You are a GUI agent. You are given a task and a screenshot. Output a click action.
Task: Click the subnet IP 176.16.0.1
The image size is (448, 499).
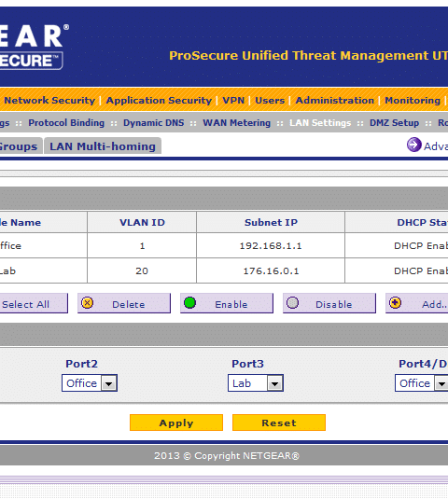coord(271,271)
